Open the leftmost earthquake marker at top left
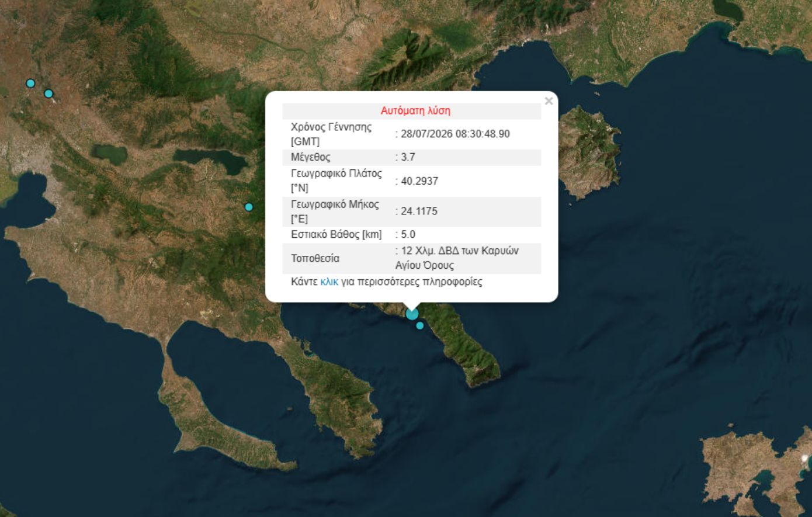Image resolution: width=812 pixels, height=517 pixels. 30,84
